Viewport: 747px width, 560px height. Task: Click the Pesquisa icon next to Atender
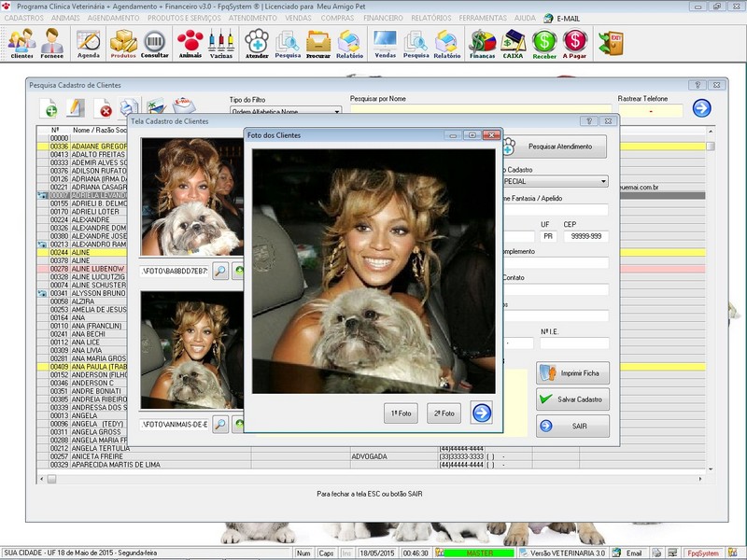click(288, 43)
